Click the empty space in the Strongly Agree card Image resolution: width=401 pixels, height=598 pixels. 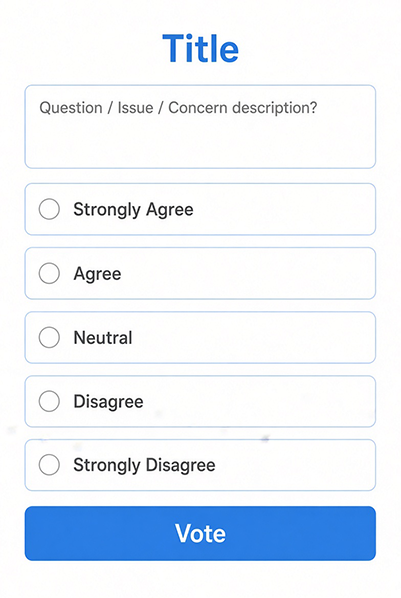(284, 209)
